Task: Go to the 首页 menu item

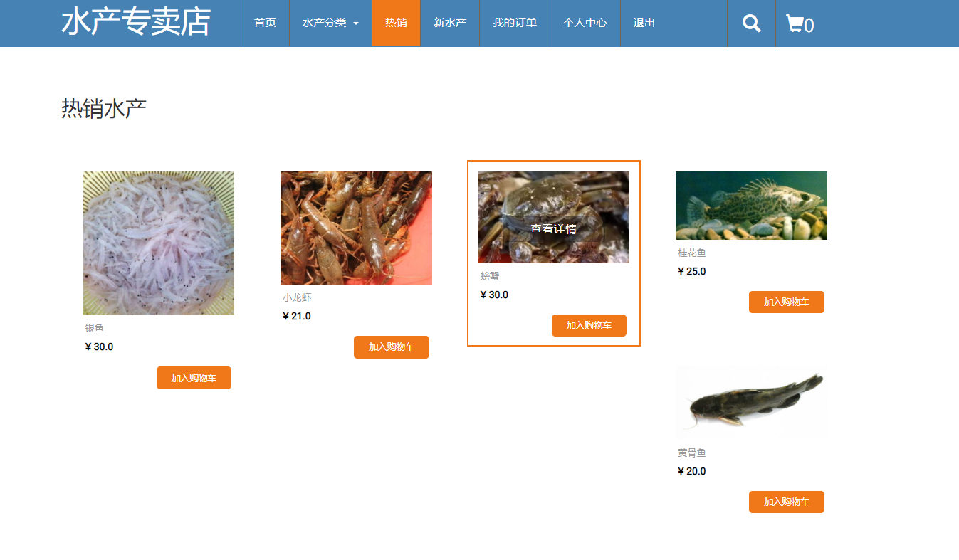Action: point(265,23)
